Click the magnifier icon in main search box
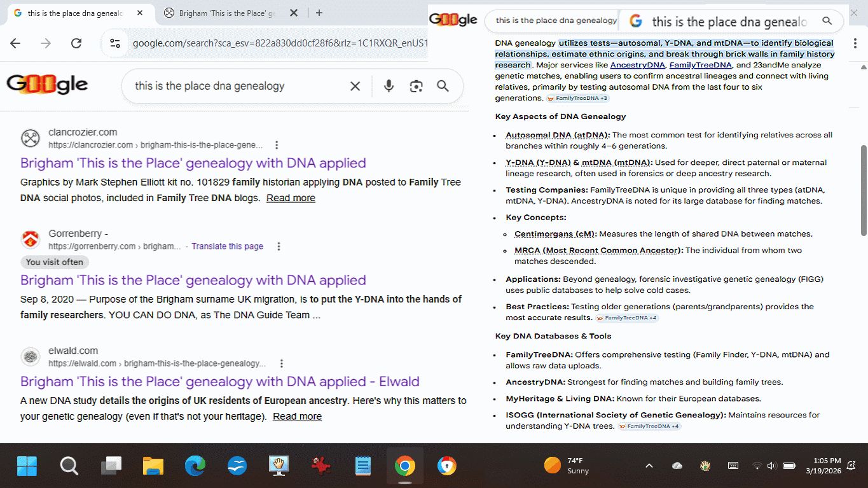Image resolution: width=868 pixels, height=488 pixels. pyautogui.click(x=443, y=87)
